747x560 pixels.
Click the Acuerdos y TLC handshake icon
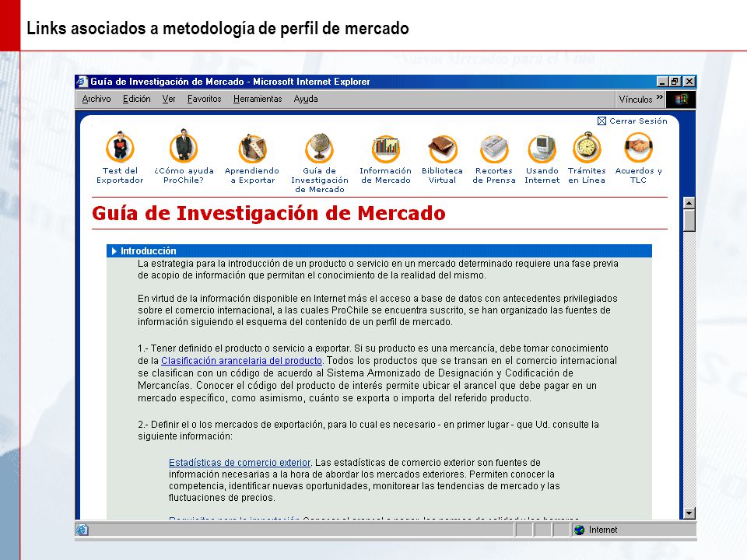638,148
